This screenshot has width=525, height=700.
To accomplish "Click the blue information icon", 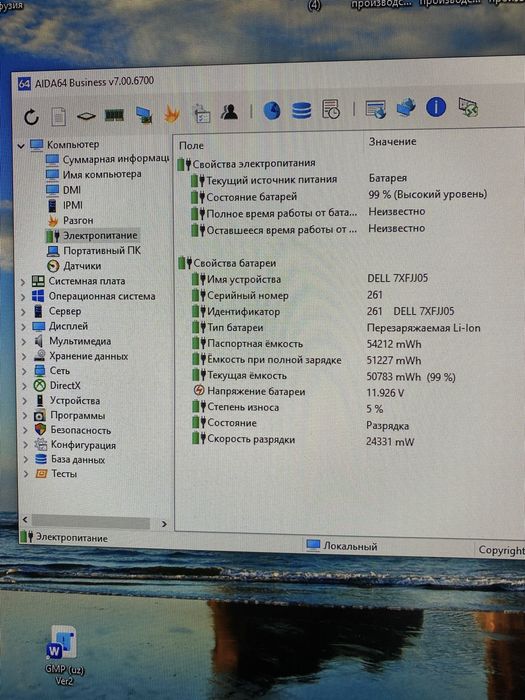I will click(x=436, y=107).
